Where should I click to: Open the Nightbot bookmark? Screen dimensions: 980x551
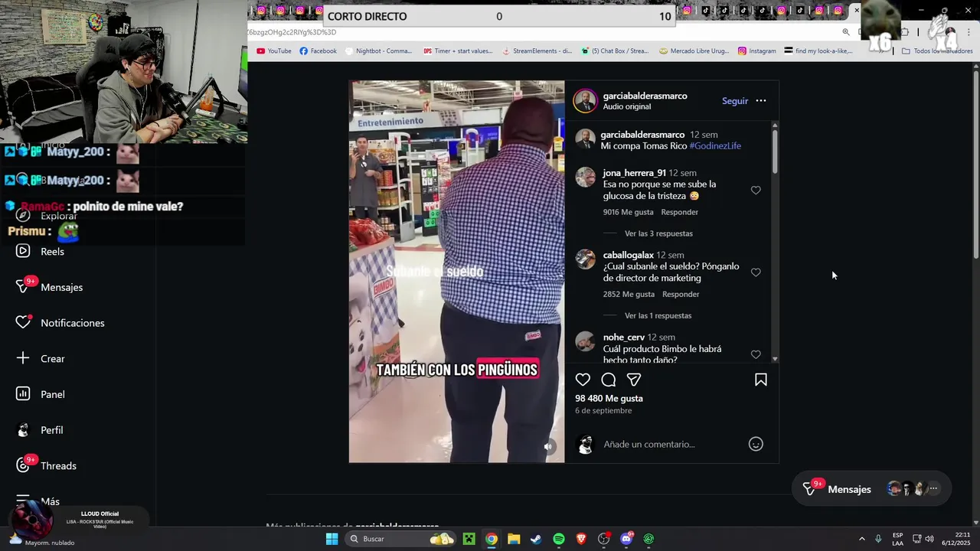[x=378, y=51]
